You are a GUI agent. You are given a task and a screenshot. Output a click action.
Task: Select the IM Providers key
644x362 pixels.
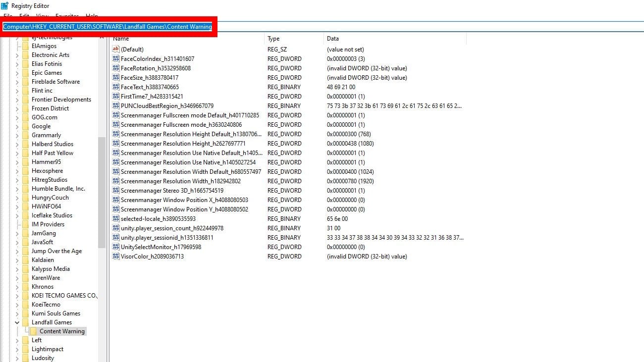pyautogui.click(x=48, y=224)
